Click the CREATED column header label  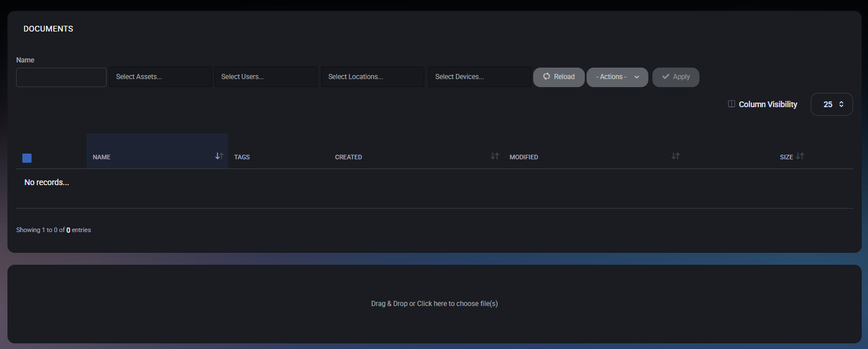pos(348,157)
